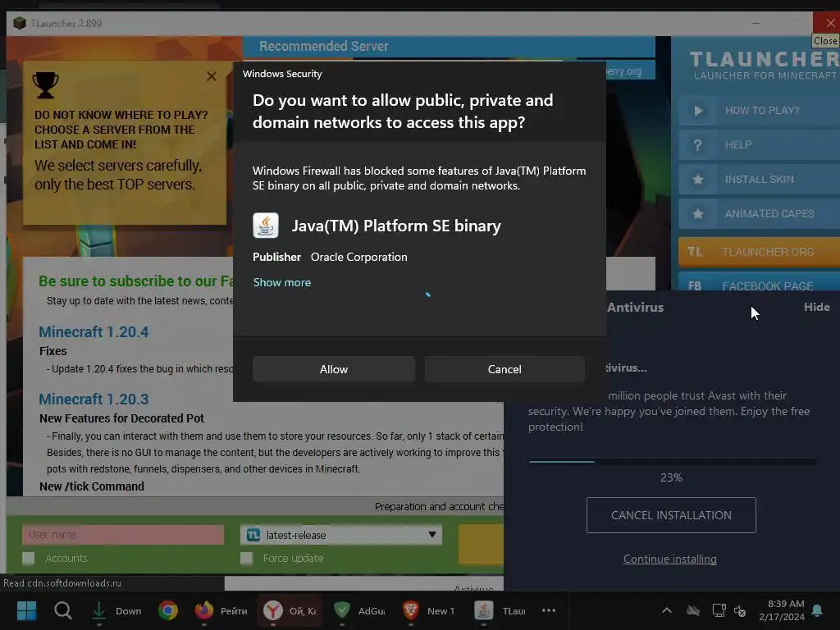Viewport: 840px width, 630px height.
Task: Open Minecraft 1.20.3 news heading
Action: coord(94,399)
